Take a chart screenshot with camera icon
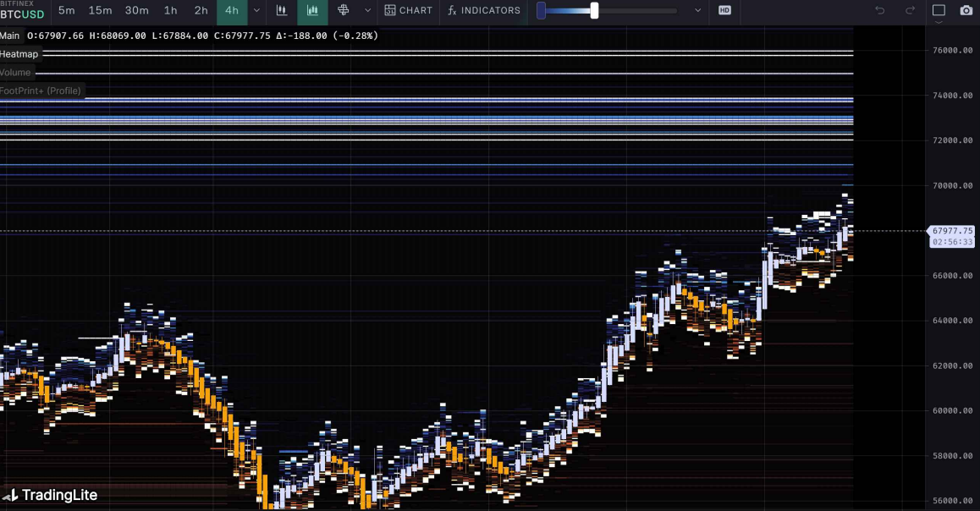The width and height of the screenshot is (980, 511). (966, 10)
